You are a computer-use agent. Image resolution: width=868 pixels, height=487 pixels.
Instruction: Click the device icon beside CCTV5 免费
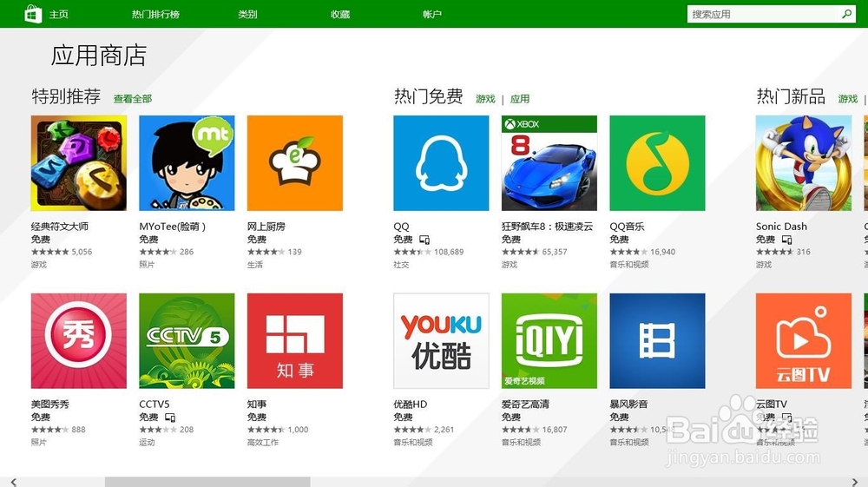pyautogui.click(x=170, y=418)
